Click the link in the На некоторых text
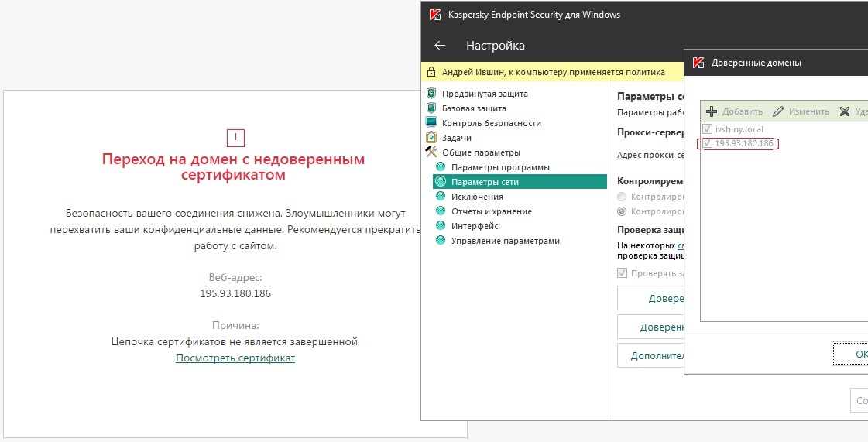 coord(681,245)
